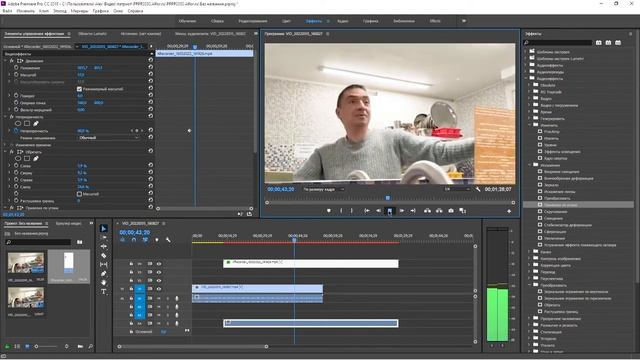Open the Program monitor zoom level dropdown
Image resolution: width=640 pixels, height=360 pixels.
(x=323, y=189)
